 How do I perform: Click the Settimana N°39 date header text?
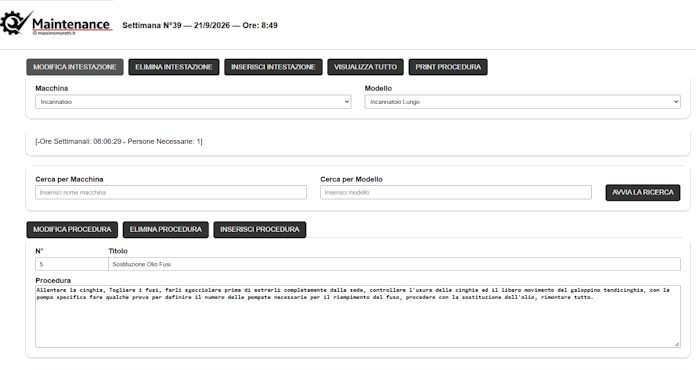click(x=200, y=25)
